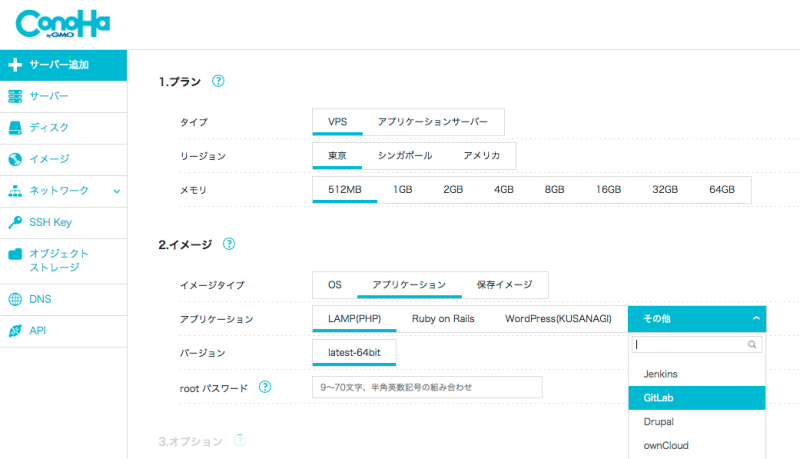
Task: Choose アメリカ region
Action: (482, 156)
